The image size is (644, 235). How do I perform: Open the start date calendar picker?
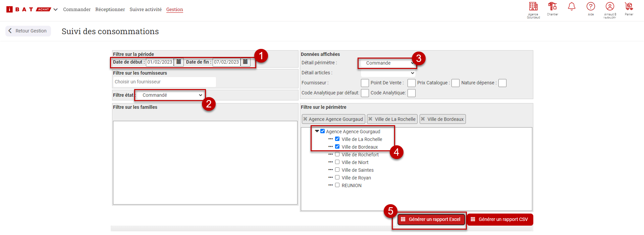pos(179,62)
